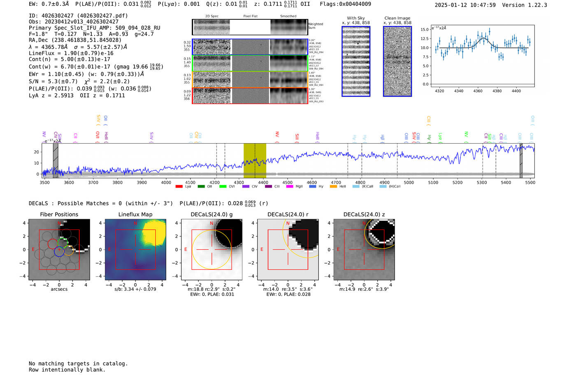Click the hatched gray region near 3550 Å
The image size is (576, 392).
[56, 160]
